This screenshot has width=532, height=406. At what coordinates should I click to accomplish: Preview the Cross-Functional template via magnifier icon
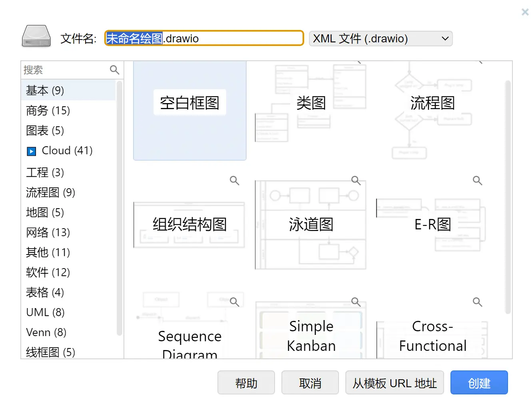tap(477, 302)
